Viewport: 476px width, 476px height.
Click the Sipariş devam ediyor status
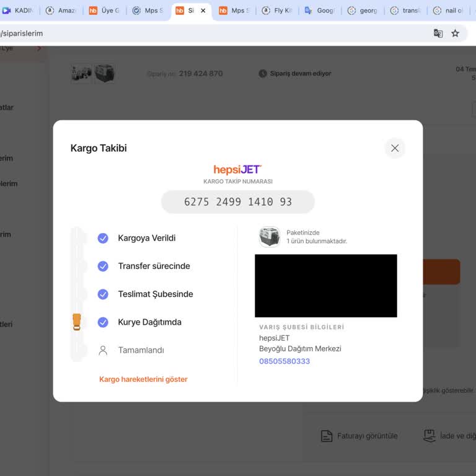click(301, 74)
